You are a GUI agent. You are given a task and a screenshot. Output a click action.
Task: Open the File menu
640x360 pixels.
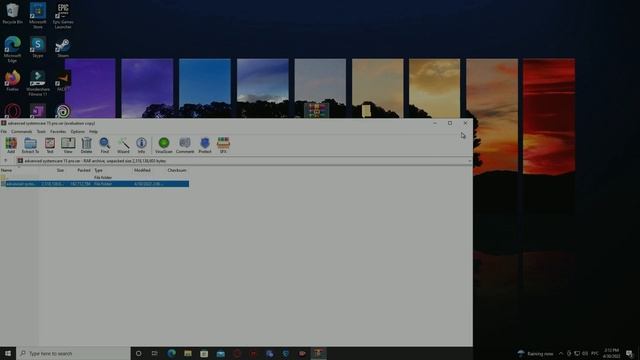(4, 131)
